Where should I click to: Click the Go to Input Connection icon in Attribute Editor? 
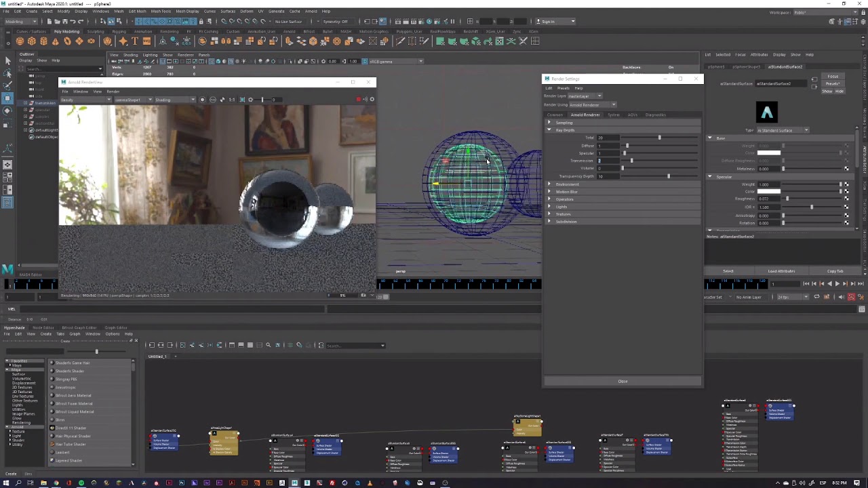[x=814, y=80]
